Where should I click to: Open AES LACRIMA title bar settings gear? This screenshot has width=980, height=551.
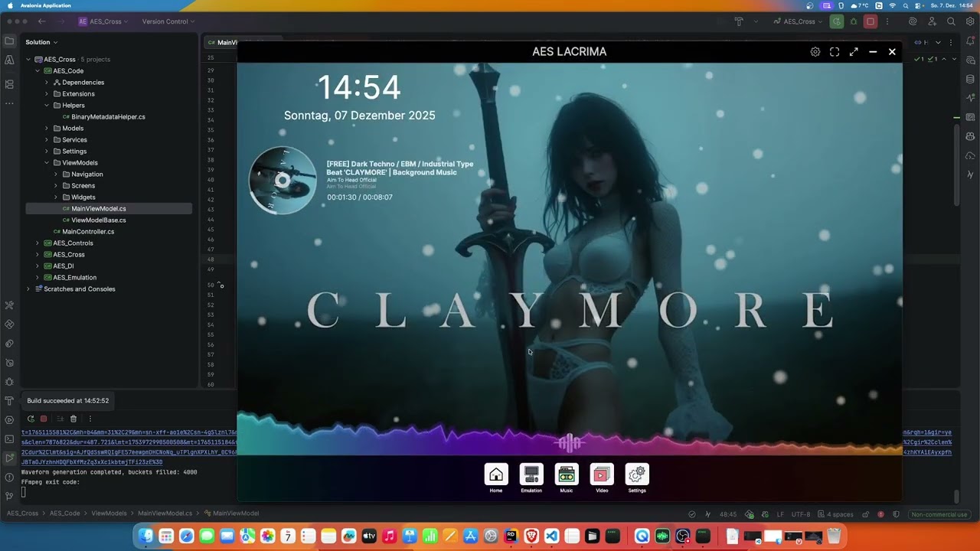pyautogui.click(x=815, y=52)
